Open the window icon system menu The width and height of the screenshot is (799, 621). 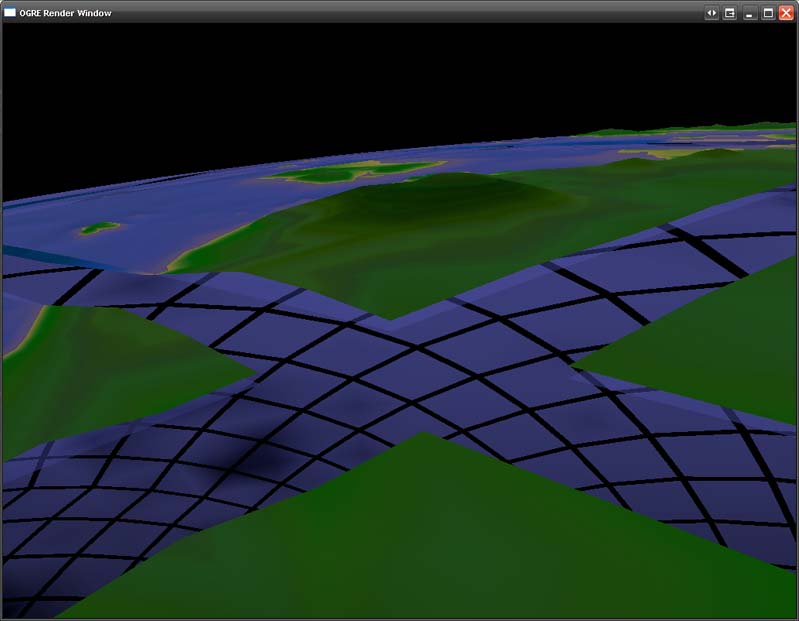(10, 13)
